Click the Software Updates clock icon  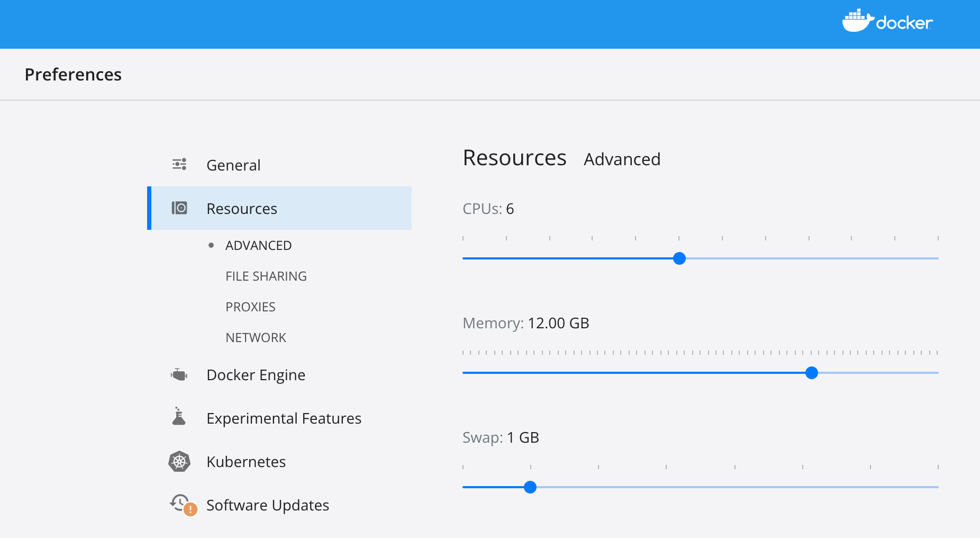click(179, 501)
